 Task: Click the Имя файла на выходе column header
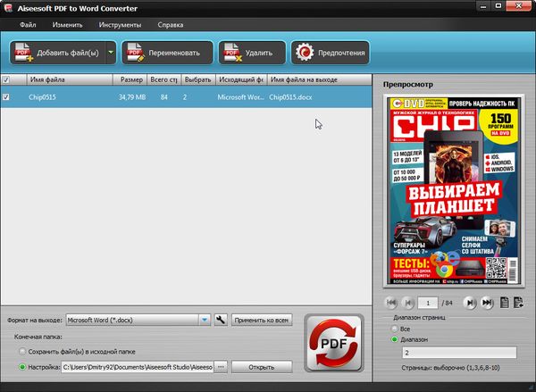[x=319, y=79]
